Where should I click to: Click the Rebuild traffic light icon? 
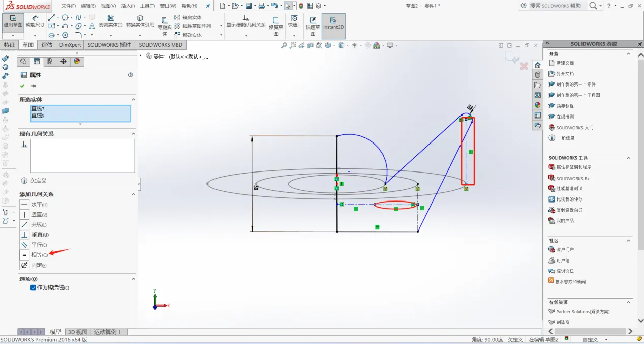click(x=301, y=6)
